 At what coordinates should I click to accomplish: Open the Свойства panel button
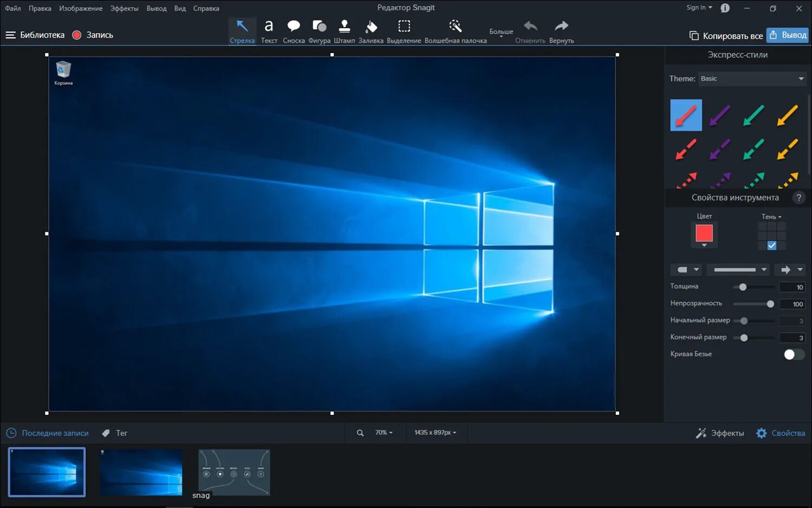click(781, 433)
